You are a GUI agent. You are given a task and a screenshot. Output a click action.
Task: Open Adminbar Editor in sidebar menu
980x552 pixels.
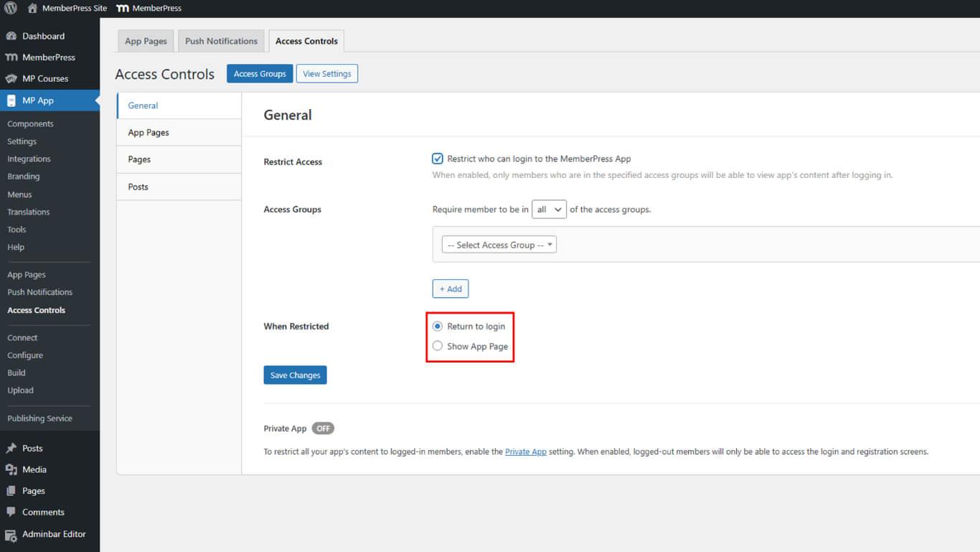[x=54, y=534]
